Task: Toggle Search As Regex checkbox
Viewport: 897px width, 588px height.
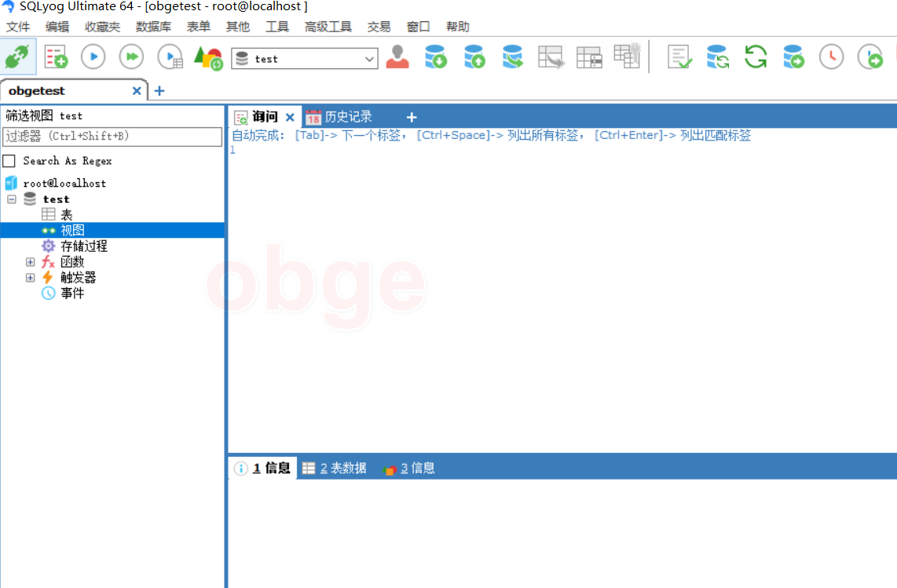Action: pos(9,161)
